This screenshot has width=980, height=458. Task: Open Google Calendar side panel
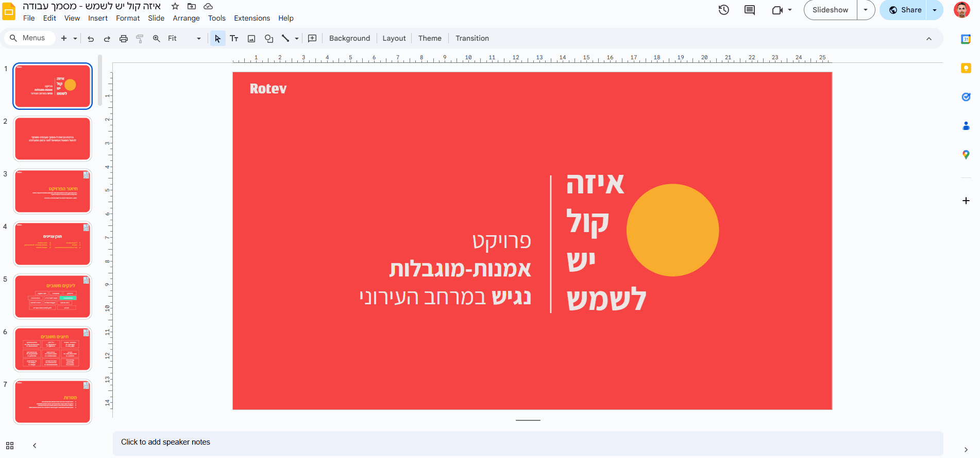[966, 39]
